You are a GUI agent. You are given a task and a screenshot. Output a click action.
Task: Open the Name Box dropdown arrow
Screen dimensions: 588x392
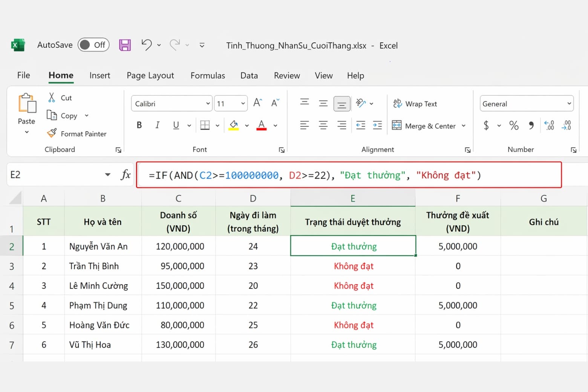pyautogui.click(x=108, y=175)
